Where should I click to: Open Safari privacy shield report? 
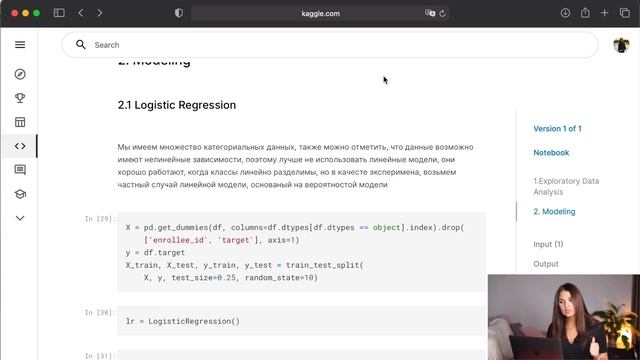click(179, 13)
